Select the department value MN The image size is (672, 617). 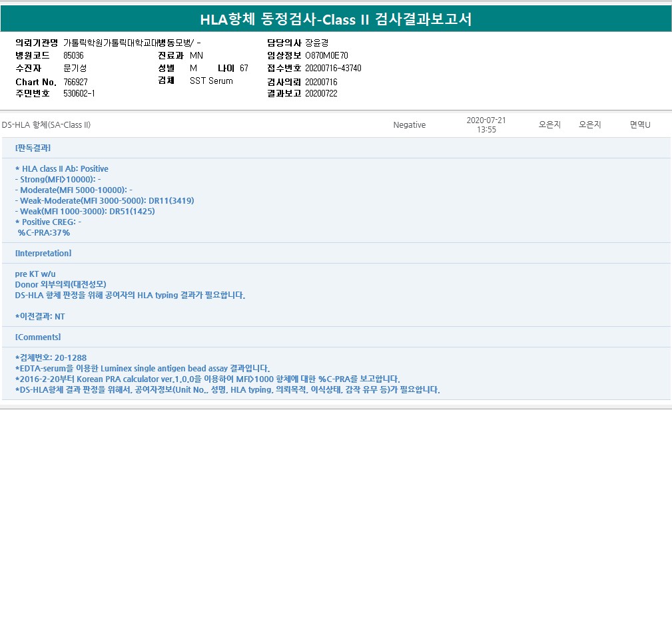tap(196, 56)
